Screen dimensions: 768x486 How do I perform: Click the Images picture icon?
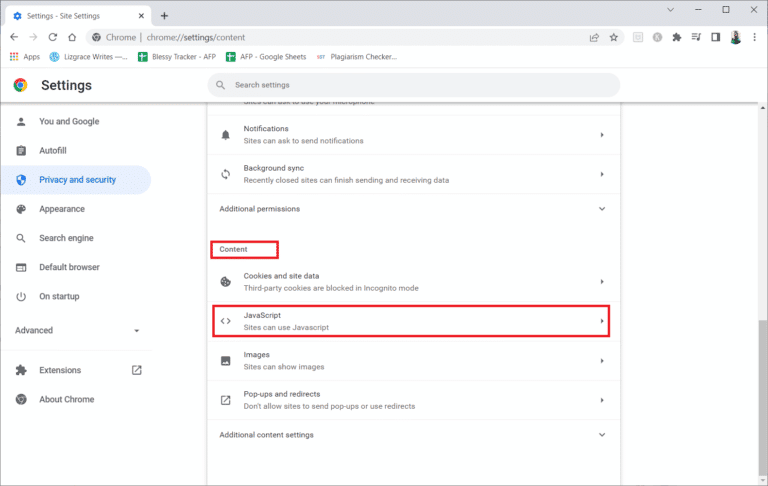[225, 361]
